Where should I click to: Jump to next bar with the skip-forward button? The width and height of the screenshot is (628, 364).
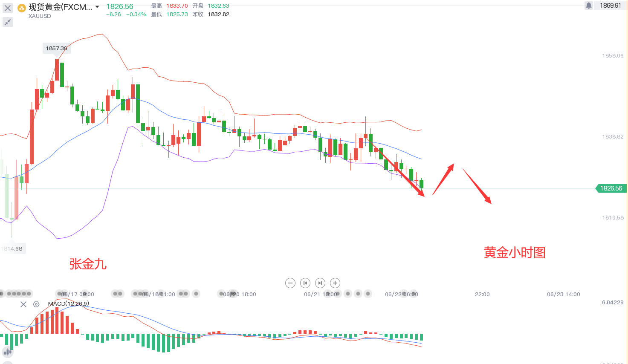[x=320, y=283]
